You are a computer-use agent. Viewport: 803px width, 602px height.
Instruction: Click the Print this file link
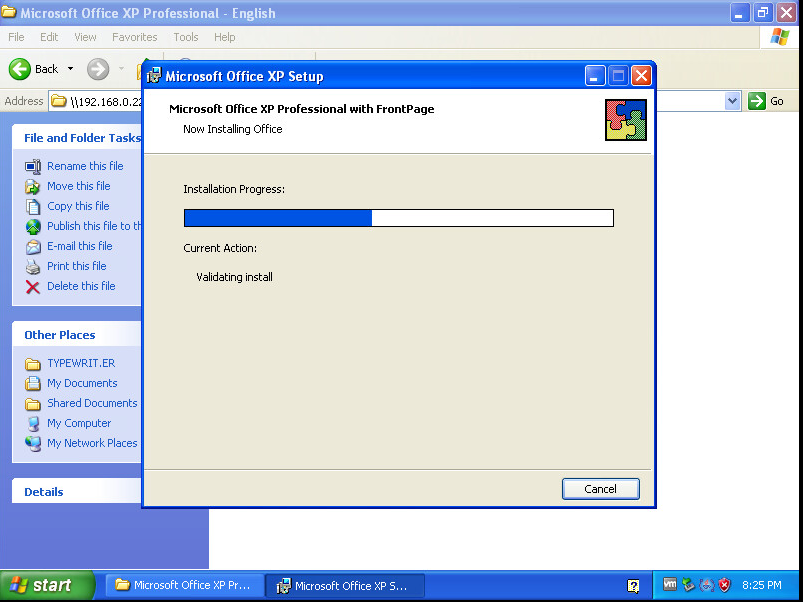click(x=76, y=266)
